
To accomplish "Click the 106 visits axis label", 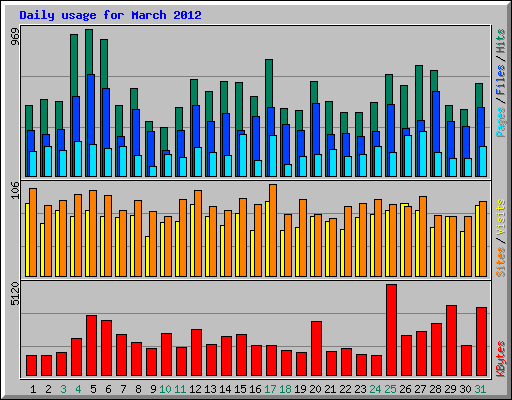I will tap(15, 190).
